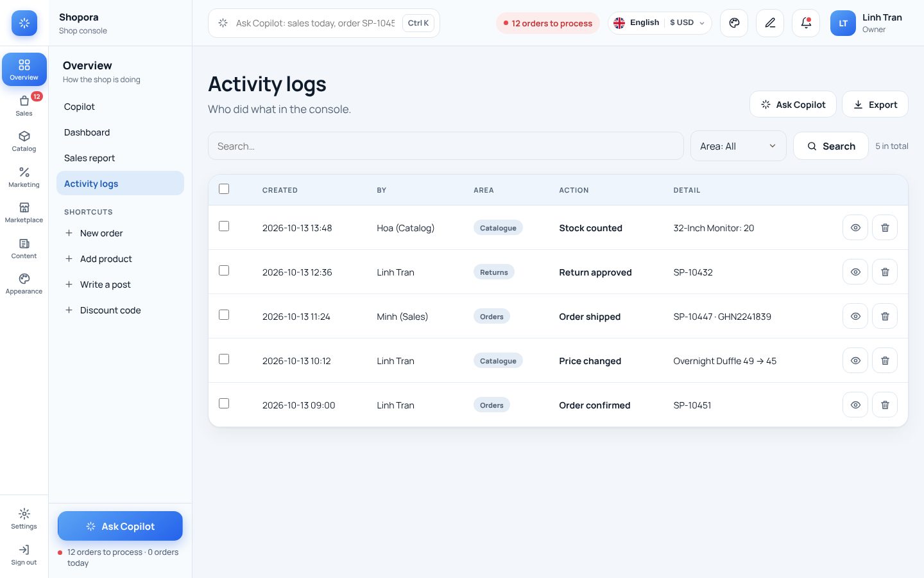Open the Sales section in sidebar
924x578 pixels.
click(x=24, y=105)
